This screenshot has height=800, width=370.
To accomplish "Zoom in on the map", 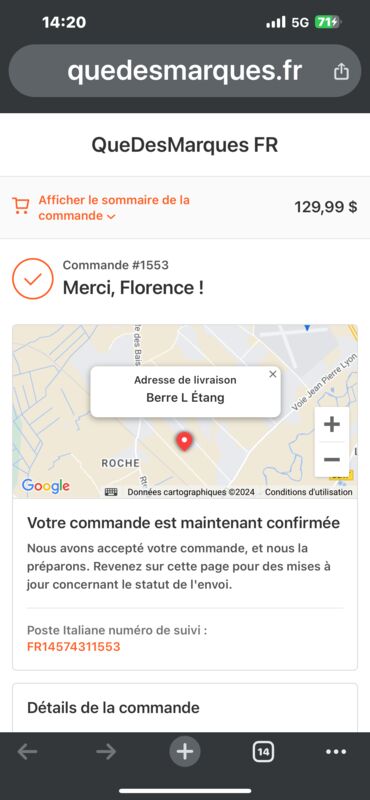I will click(x=332, y=424).
